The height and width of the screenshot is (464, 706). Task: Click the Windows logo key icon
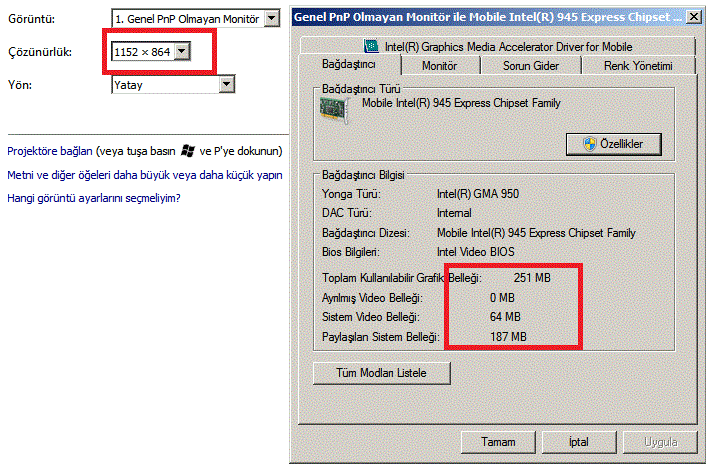187,151
